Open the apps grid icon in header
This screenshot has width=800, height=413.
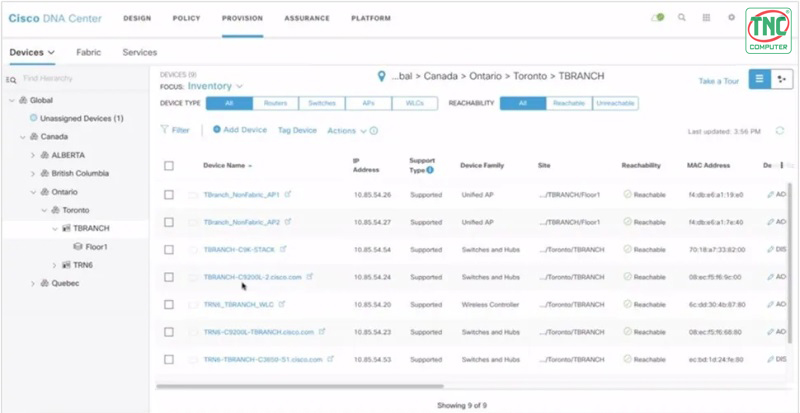click(707, 17)
